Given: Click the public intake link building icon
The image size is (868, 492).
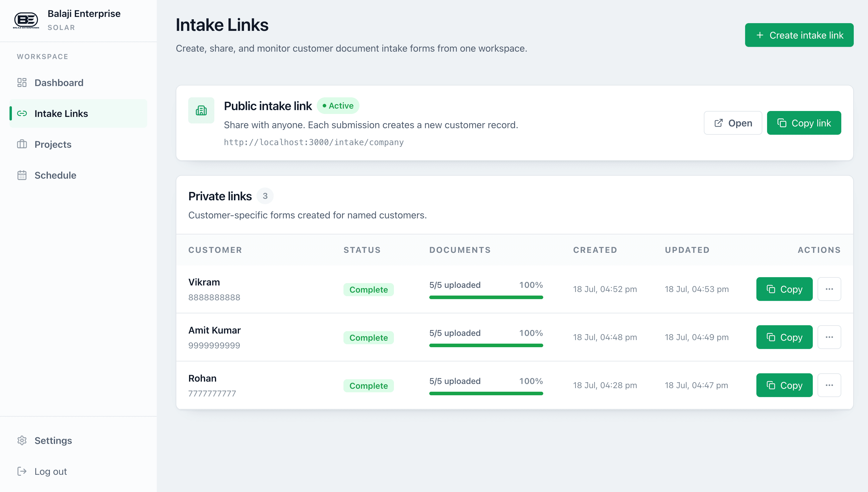Looking at the screenshot, I should click(x=201, y=110).
